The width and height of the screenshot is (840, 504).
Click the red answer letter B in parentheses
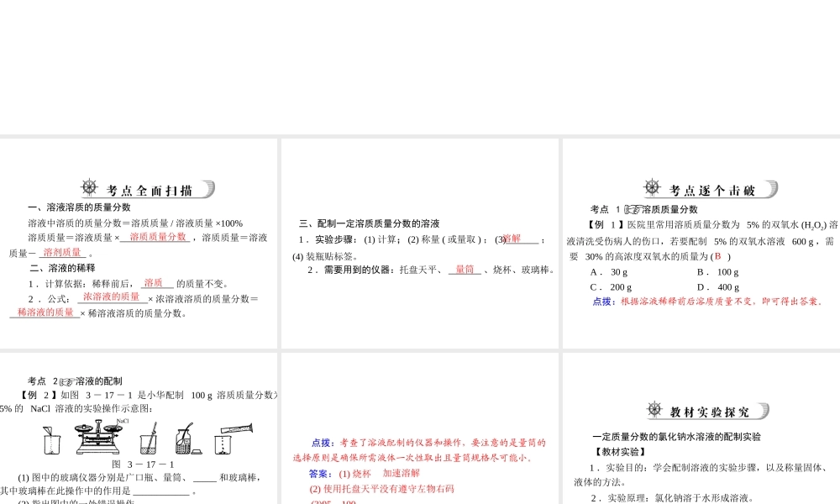[x=718, y=256]
